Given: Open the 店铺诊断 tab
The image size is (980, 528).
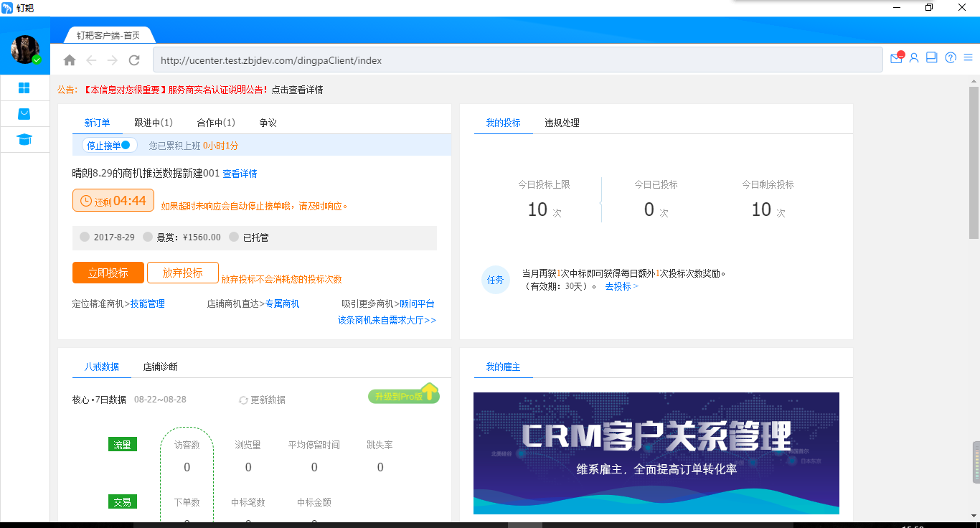Looking at the screenshot, I should click(x=160, y=367).
